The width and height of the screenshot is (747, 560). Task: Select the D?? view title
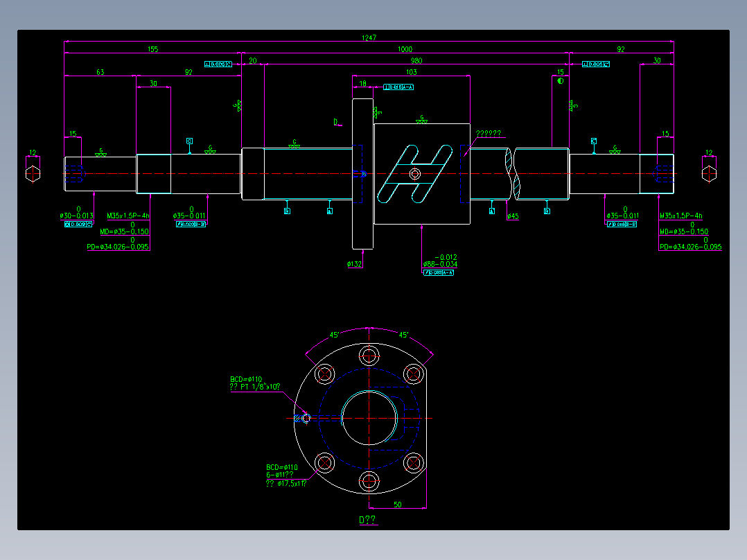click(367, 520)
